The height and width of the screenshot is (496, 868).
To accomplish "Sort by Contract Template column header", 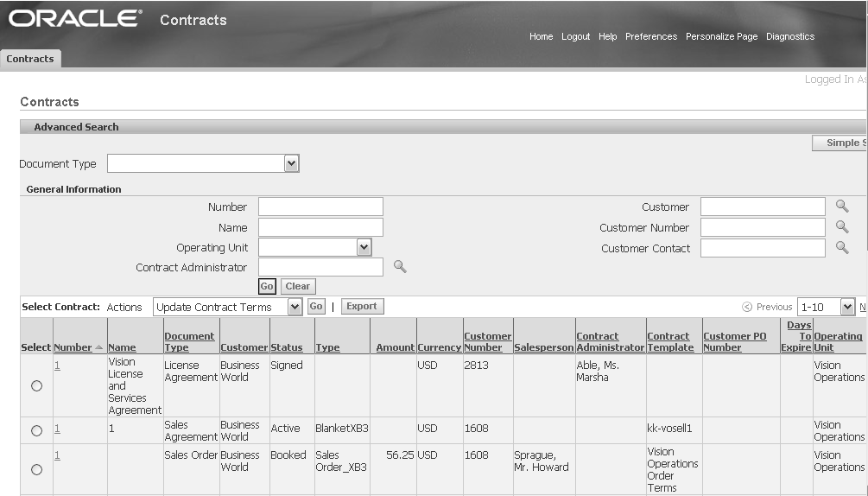I will click(670, 341).
